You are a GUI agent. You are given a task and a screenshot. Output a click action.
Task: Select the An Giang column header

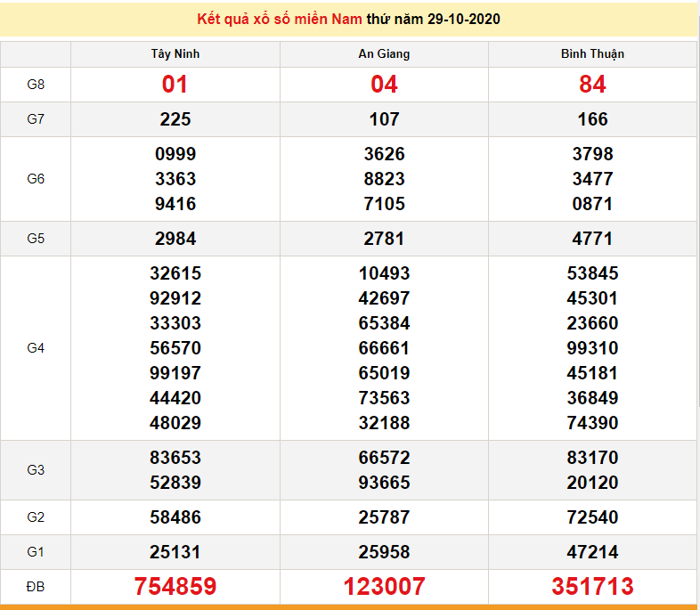[384, 54]
